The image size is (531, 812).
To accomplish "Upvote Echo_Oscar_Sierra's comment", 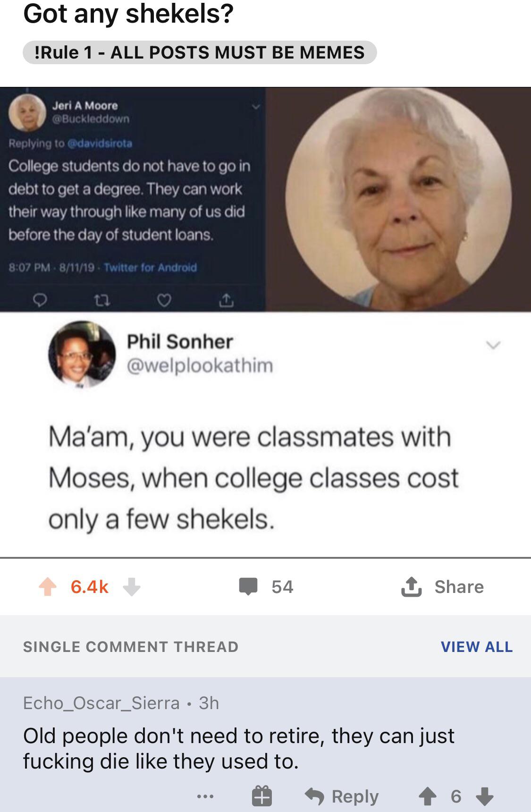I will click(x=428, y=796).
